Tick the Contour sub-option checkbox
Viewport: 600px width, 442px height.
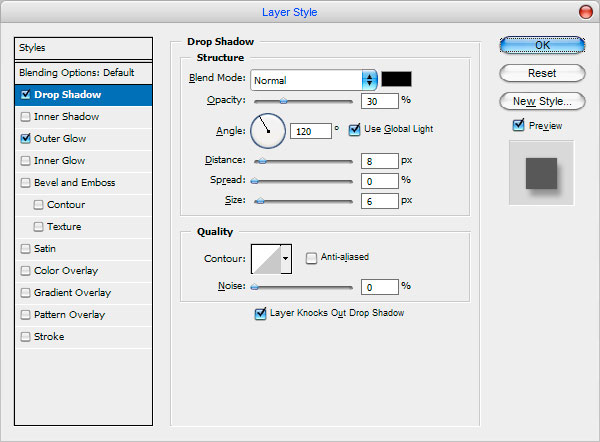click(38, 205)
